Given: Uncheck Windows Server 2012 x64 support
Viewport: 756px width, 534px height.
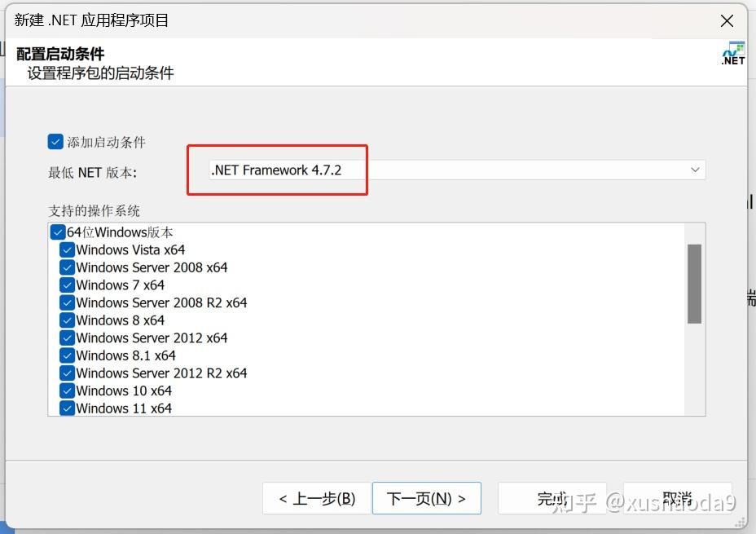Looking at the screenshot, I should click(x=67, y=338).
